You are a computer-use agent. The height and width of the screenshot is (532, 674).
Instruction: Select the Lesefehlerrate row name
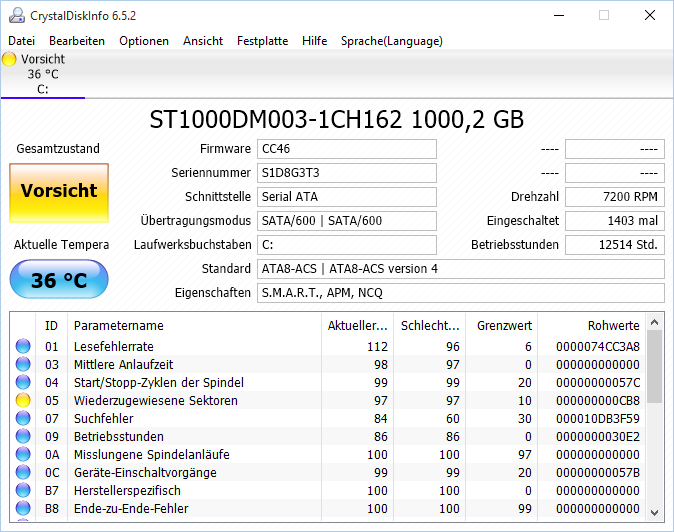(x=113, y=346)
